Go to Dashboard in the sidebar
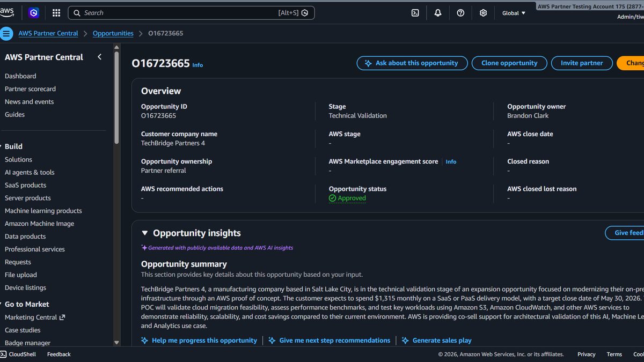This screenshot has width=644, height=362. pyautogui.click(x=20, y=76)
